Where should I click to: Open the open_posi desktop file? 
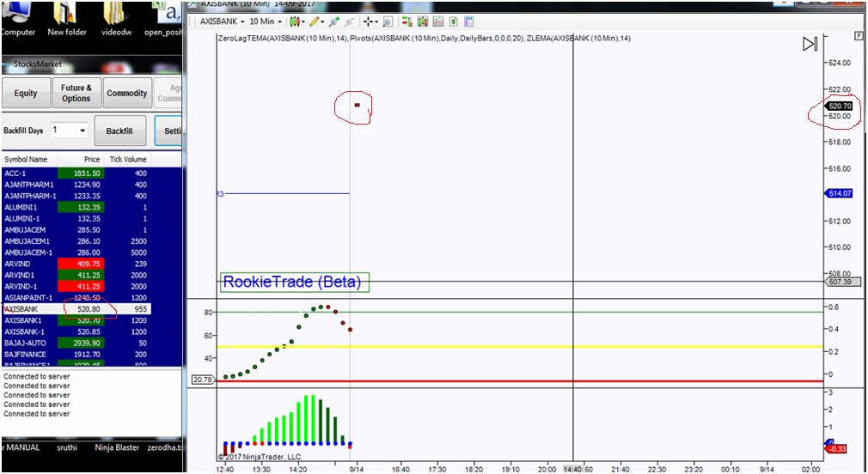162,20
